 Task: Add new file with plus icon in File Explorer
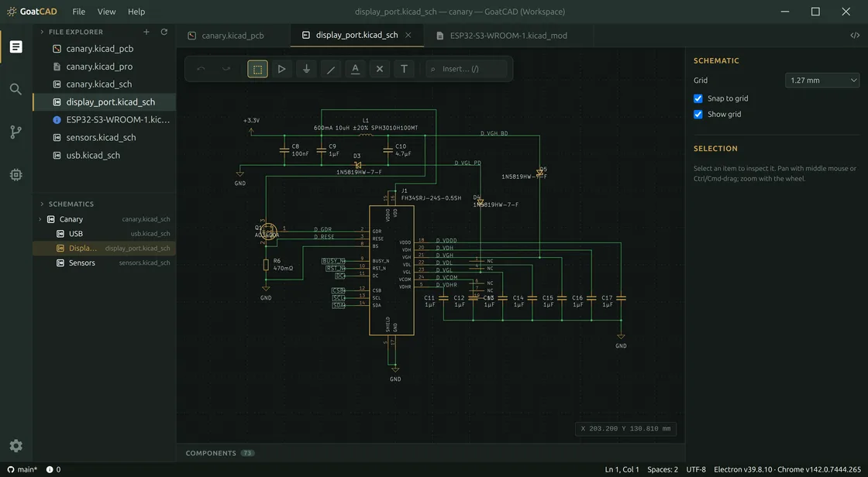coord(146,32)
